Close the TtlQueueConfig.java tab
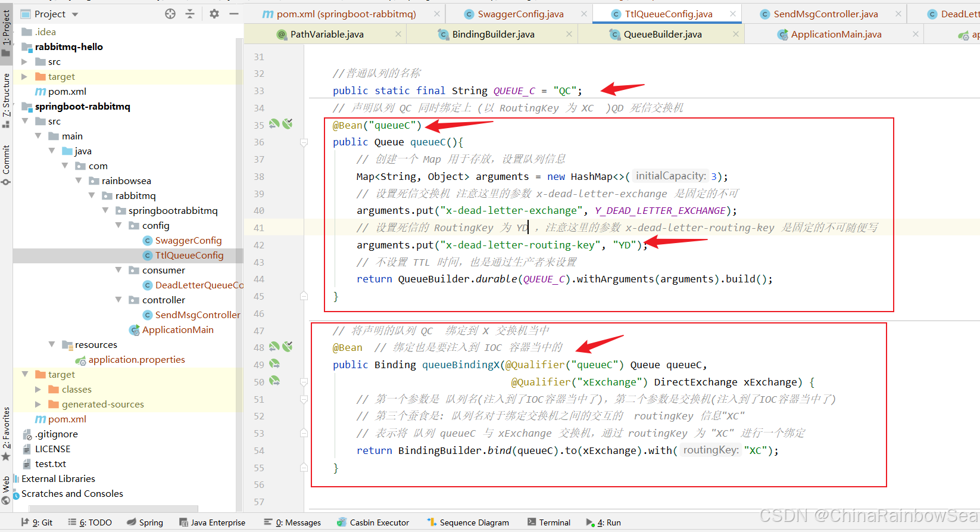 [733, 14]
